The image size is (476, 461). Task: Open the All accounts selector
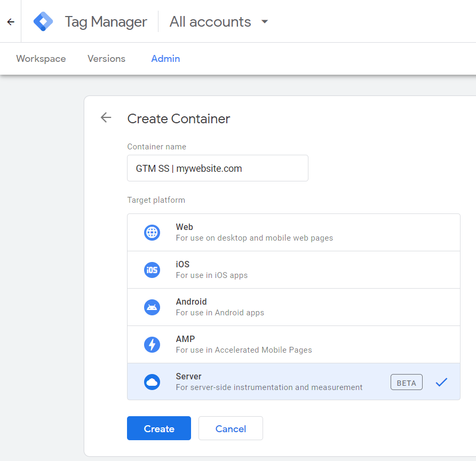(210, 22)
